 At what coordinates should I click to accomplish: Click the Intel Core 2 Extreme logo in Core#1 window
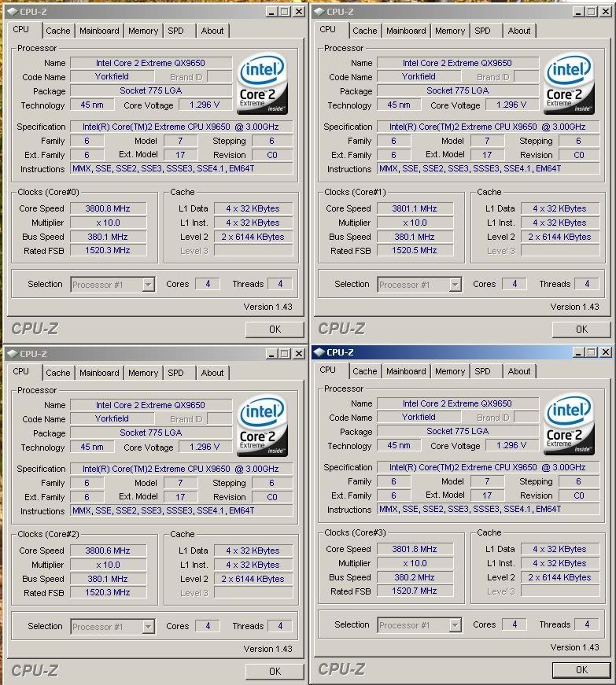[569, 83]
